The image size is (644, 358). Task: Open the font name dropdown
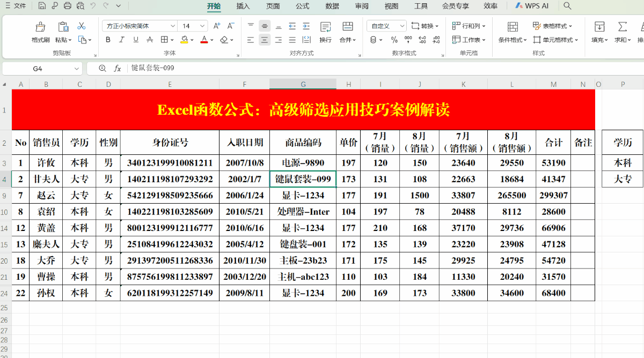[x=173, y=25]
